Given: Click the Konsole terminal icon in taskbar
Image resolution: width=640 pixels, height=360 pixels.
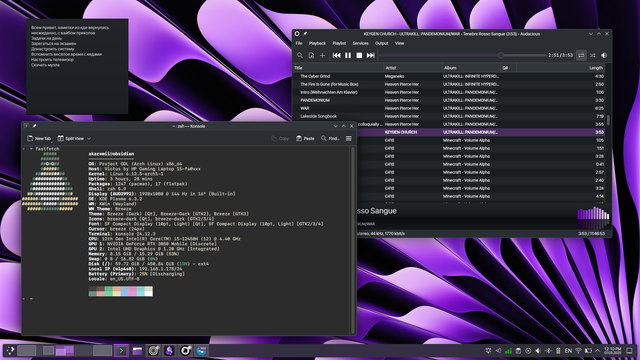Looking at the screenshot, I should (121, 350).
